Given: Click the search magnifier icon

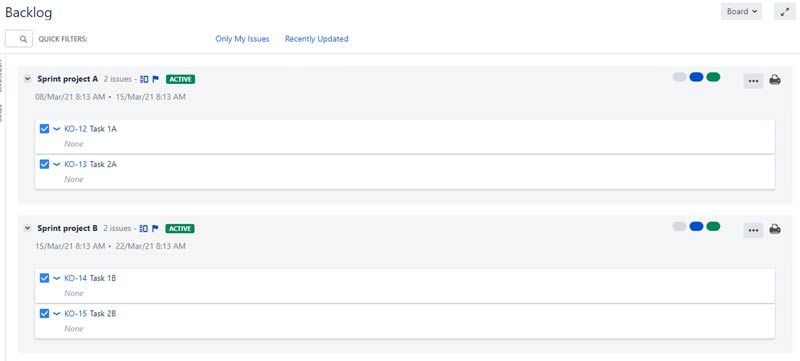Looking at the screenshot, I should tap(23, 39).
